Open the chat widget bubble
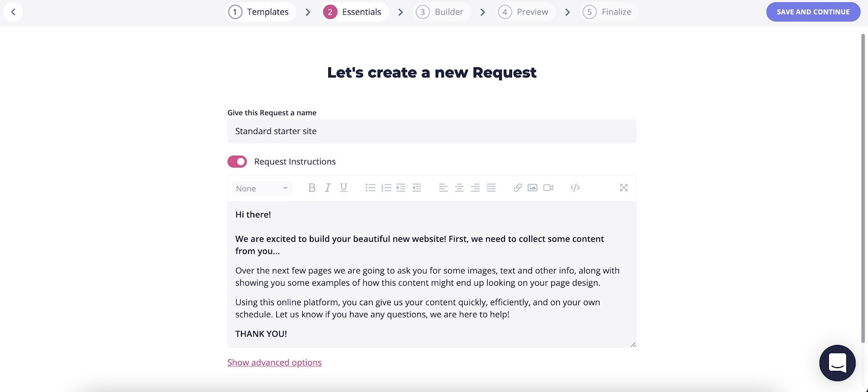This screenshot has width=868, height=392. (838, 363)
